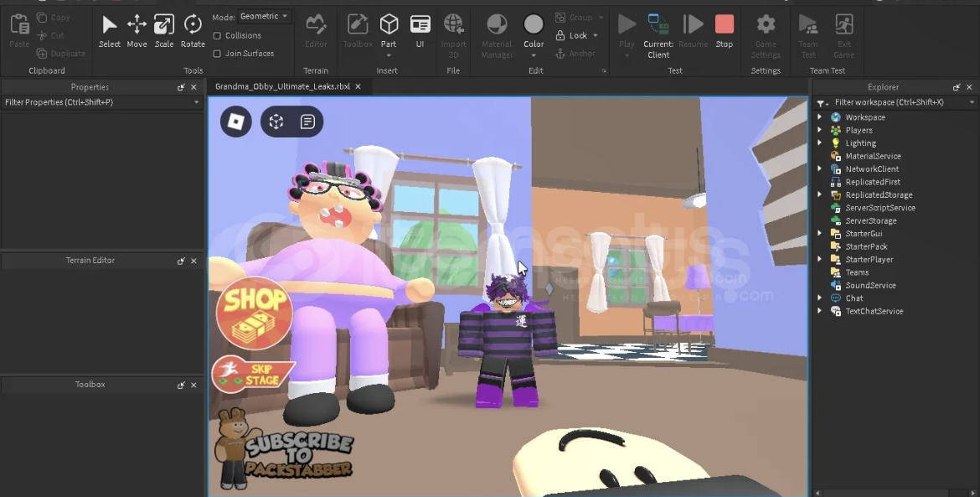
Task: Click the Play test button
Action: [627, 30]
